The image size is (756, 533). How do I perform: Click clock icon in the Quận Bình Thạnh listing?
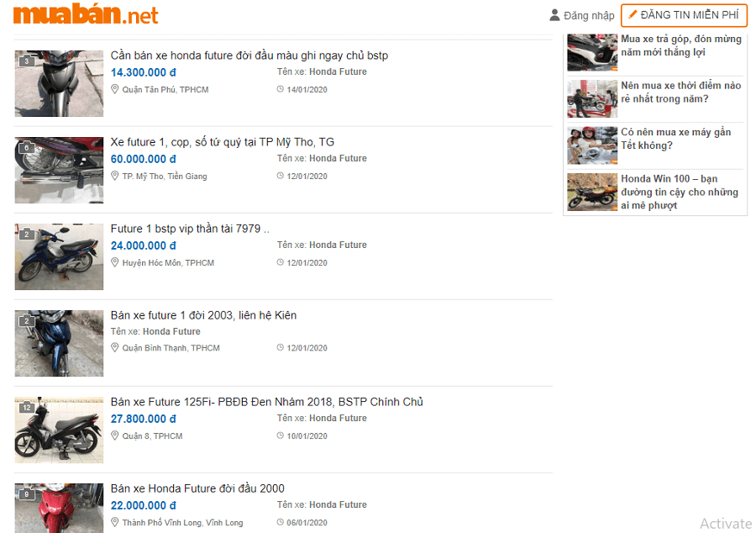(280, 348)
